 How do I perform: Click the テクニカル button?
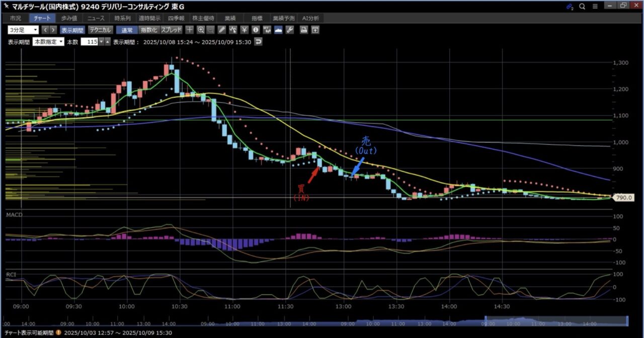pyautogui.click(x=101, y=30)
